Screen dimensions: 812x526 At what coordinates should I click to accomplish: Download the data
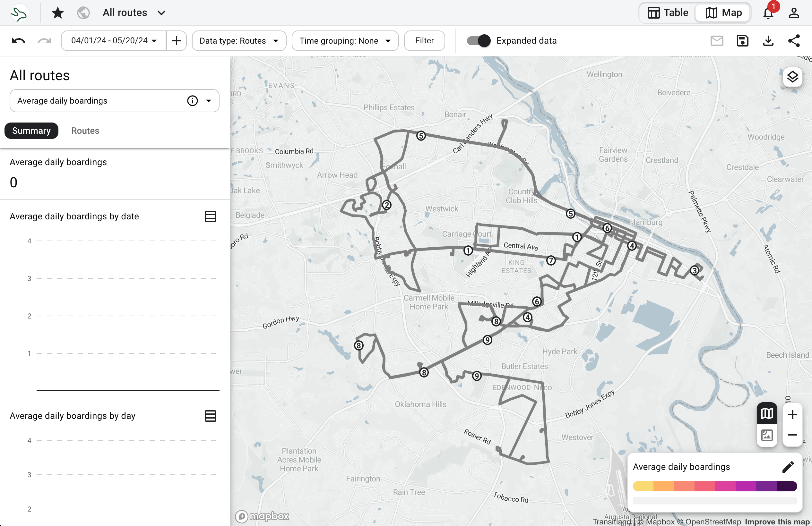768,40
